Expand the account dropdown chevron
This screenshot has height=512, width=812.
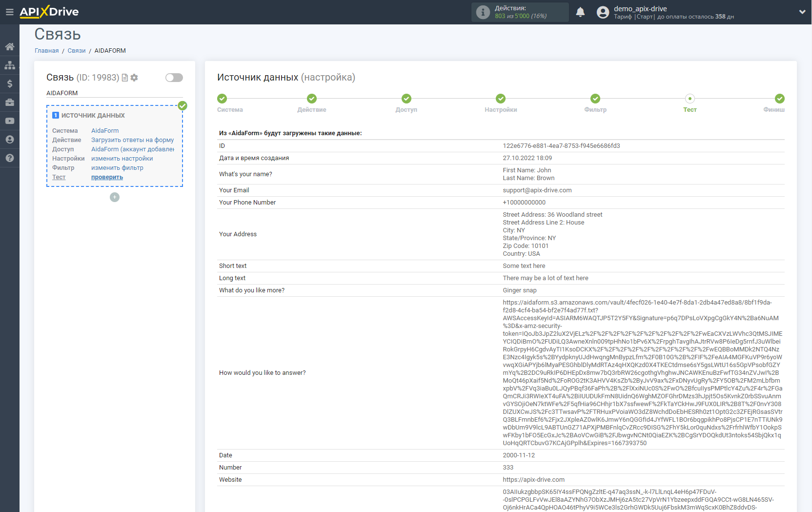[802, 12]
